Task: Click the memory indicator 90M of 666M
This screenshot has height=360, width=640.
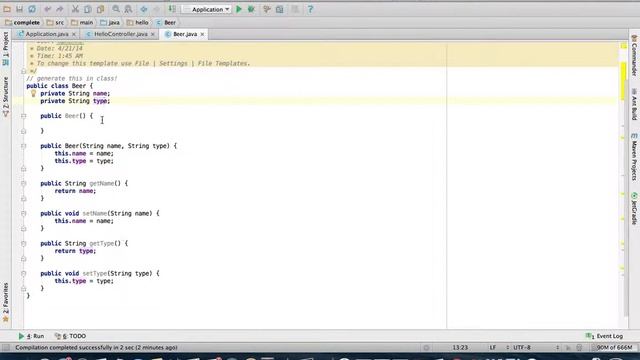Action: click(x=614, y=347)
